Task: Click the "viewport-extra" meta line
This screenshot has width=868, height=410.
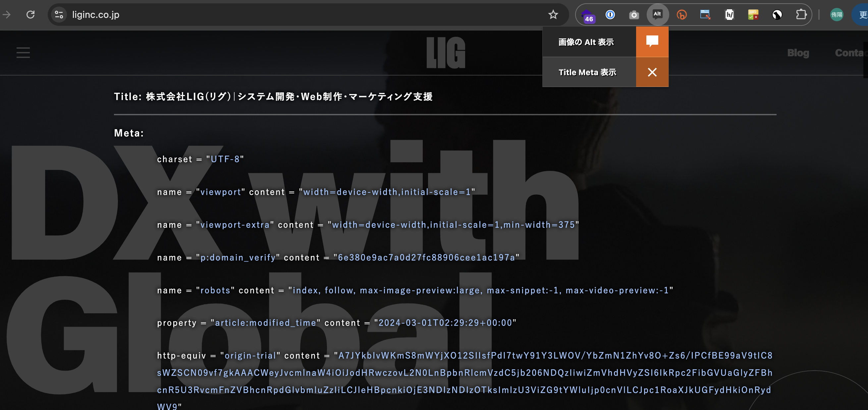Action: pyautogui.click(x=368, y=224)
